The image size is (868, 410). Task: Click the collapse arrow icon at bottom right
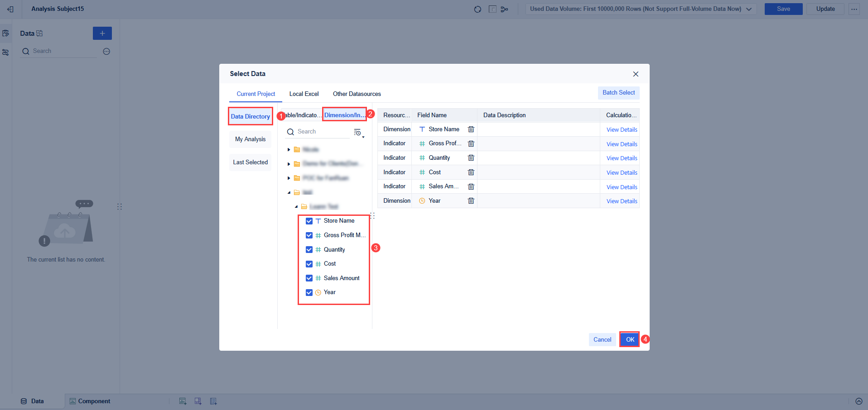point(859,401)
